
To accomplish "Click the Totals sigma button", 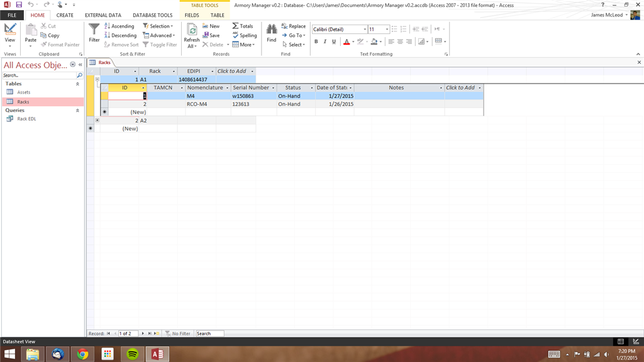I will pyautogui.click(x=243, y=26).
